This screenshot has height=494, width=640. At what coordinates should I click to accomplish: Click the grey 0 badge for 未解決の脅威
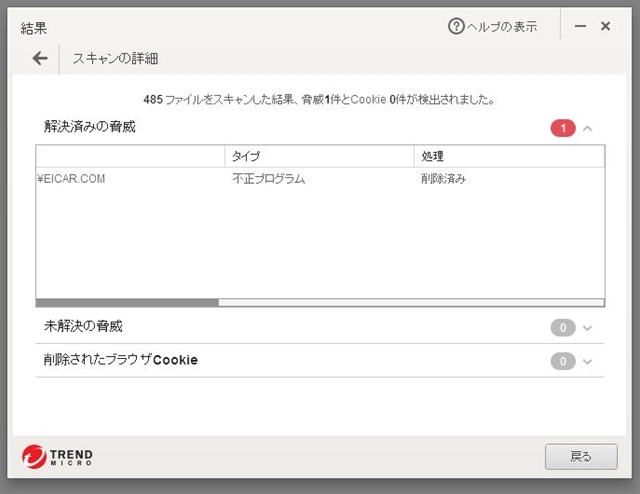click(563, 328)
